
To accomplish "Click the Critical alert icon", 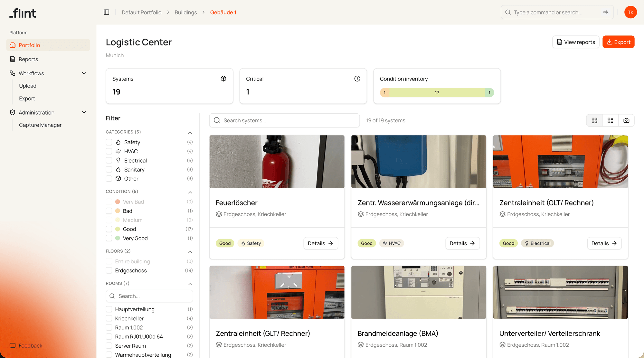I will [x=357, y=79].
